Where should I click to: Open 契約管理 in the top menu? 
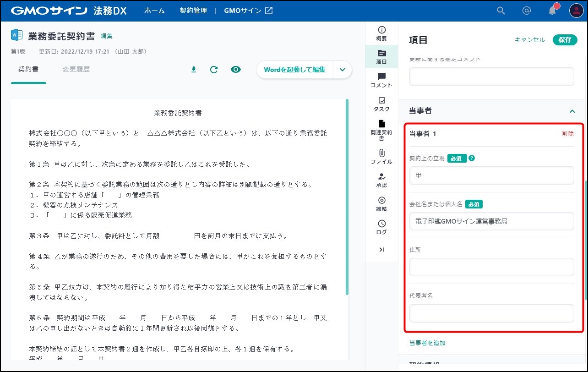pos(193,11)
